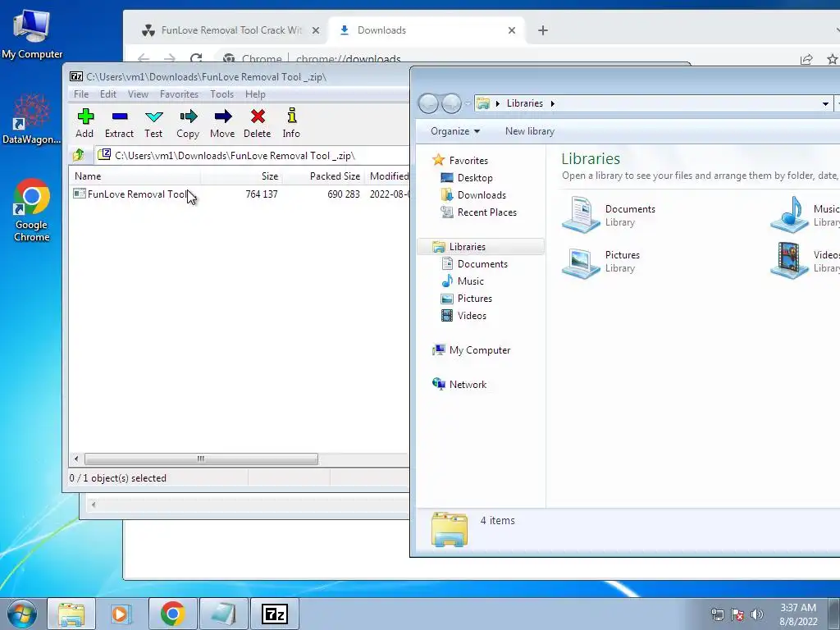The image size is (840, 630).
Task: Select Desktop under Favorites
Action: click(x=475, y=178)
